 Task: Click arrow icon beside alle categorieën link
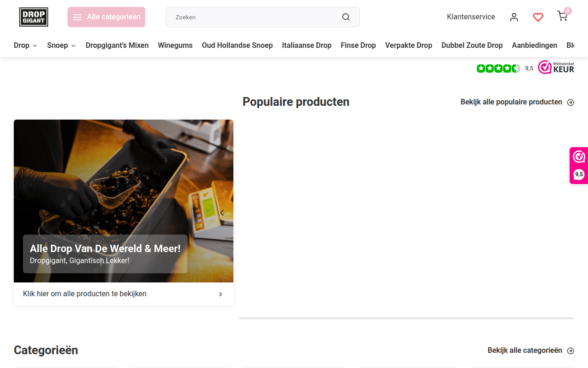571,351
